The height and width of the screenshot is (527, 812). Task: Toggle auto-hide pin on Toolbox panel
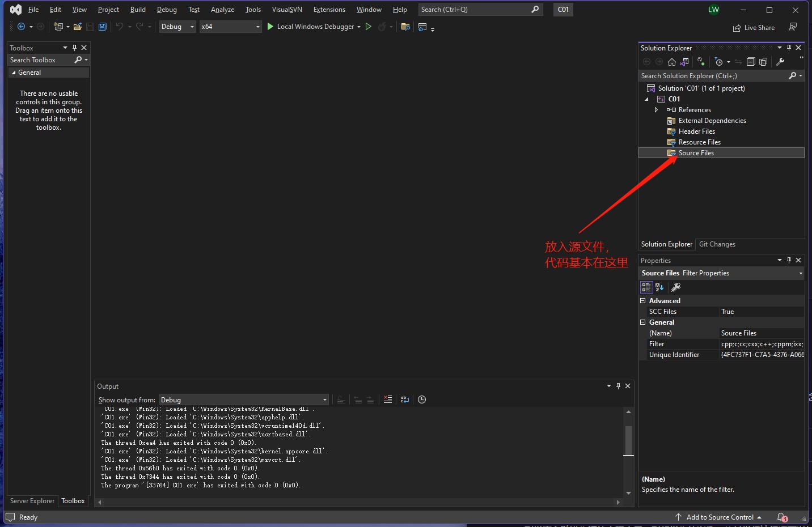point(74,48)
